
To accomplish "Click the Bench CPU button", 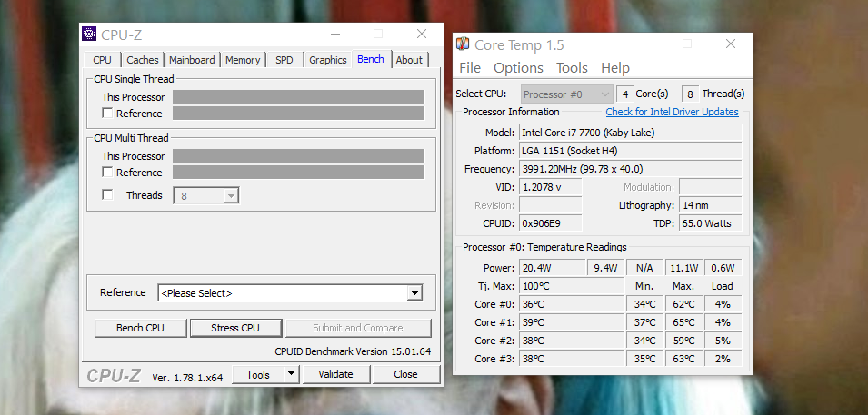I will click(x=140, y=328).
